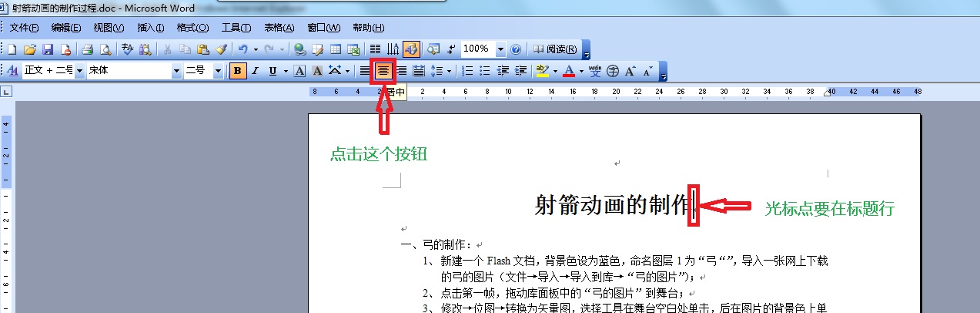Grow font size with enlarged A

(630, 71)
